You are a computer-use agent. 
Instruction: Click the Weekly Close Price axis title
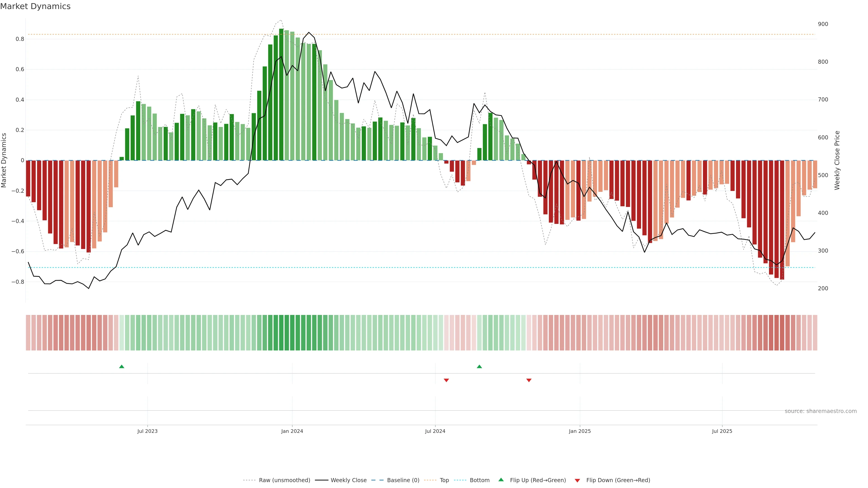tap(837, 160)
